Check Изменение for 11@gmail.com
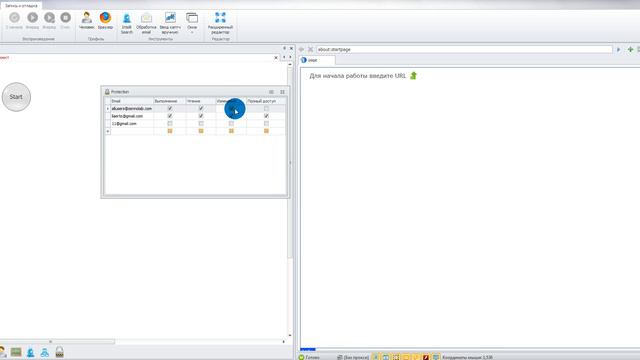This screenshot has width=640, height=360. coord(231,123)
